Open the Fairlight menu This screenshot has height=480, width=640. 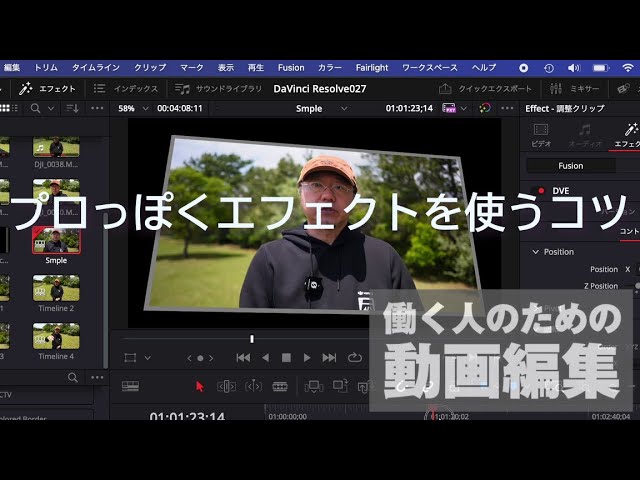click(372, 67)
